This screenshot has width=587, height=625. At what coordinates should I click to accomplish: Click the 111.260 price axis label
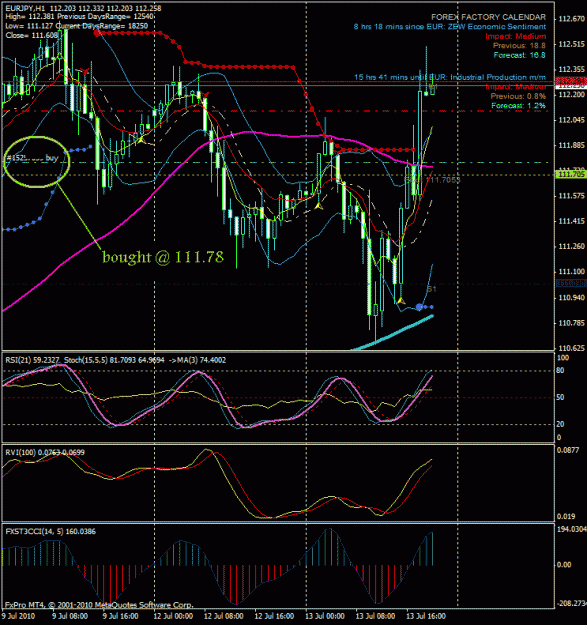tap(572, 246)
